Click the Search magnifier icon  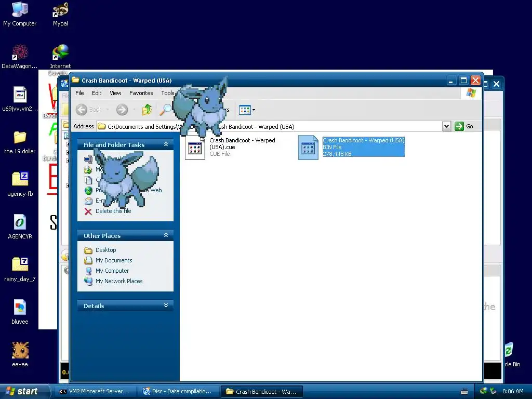166,110
